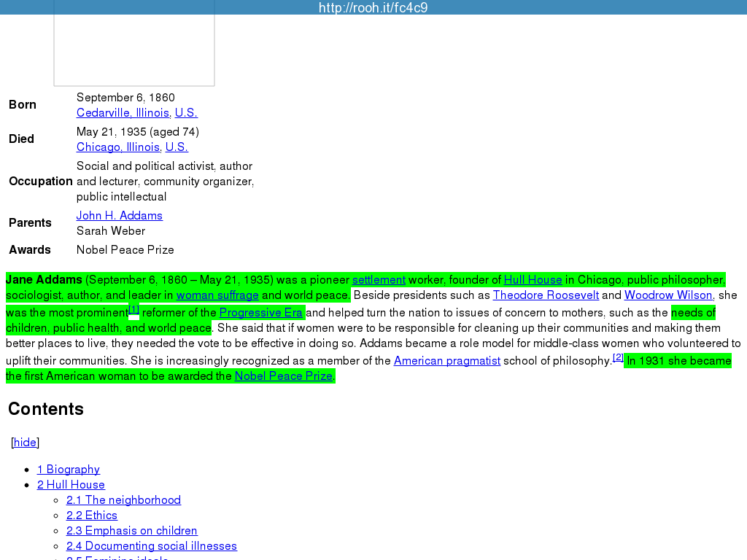
Task: Collapse the Contents list using hide
Action: pos(25,443)
